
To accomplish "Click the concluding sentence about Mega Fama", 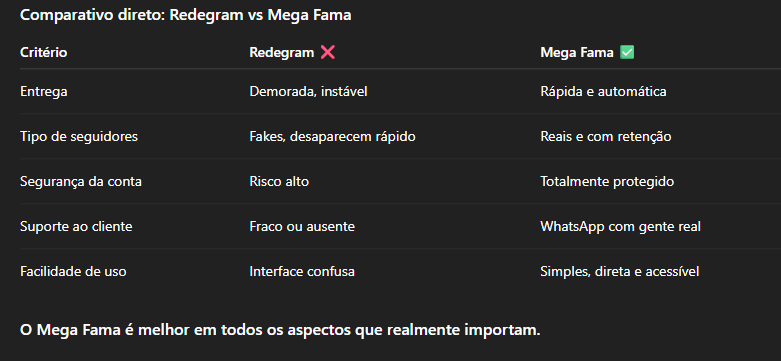I will click(x=280, y=330).
